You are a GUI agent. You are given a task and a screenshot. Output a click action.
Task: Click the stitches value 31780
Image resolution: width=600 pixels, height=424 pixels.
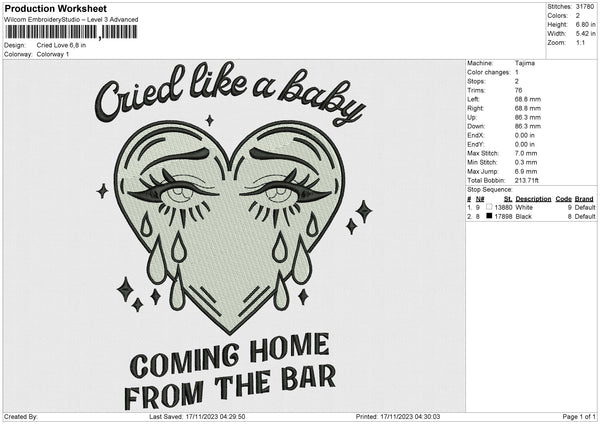point(585,7)
